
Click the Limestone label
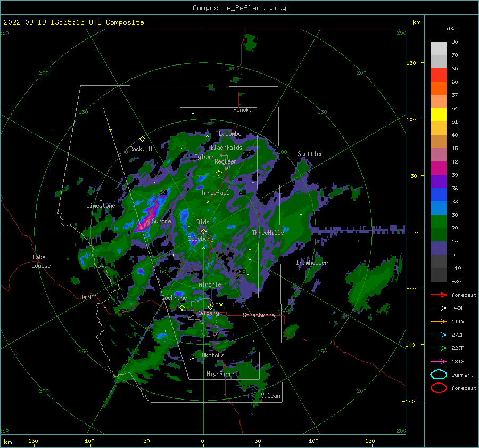[101, 206]
